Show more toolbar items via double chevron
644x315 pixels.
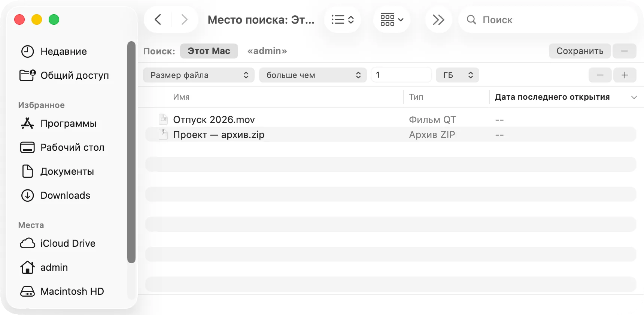point(438,19)
